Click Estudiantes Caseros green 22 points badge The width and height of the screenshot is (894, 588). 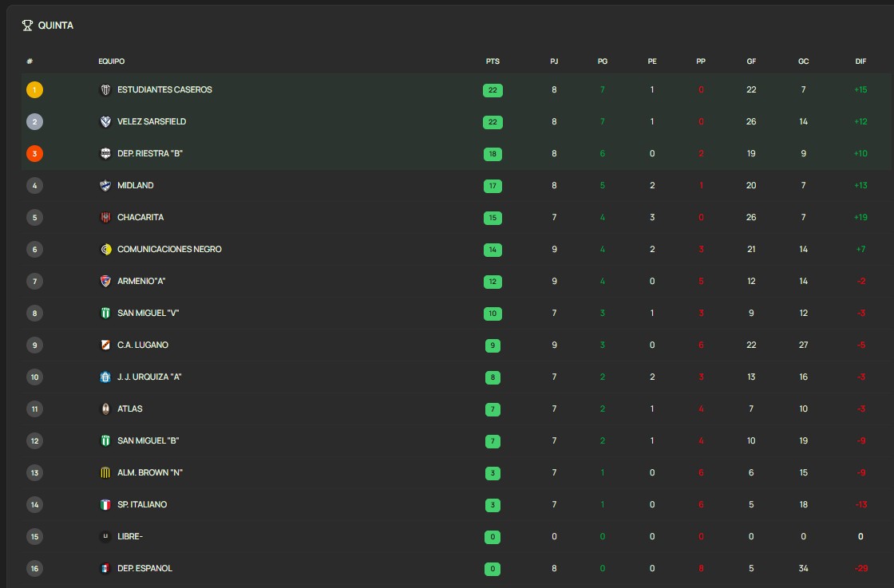[492, 90]
